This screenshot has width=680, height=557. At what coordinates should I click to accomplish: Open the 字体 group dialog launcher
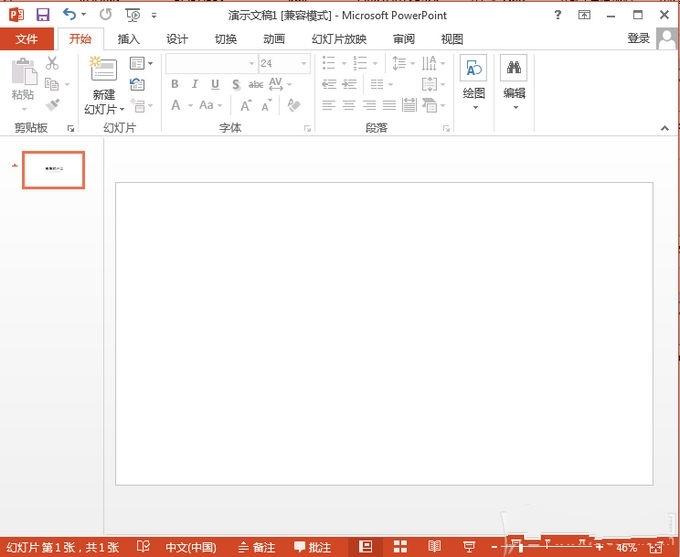pyautogui.click(x=307, y=129)
